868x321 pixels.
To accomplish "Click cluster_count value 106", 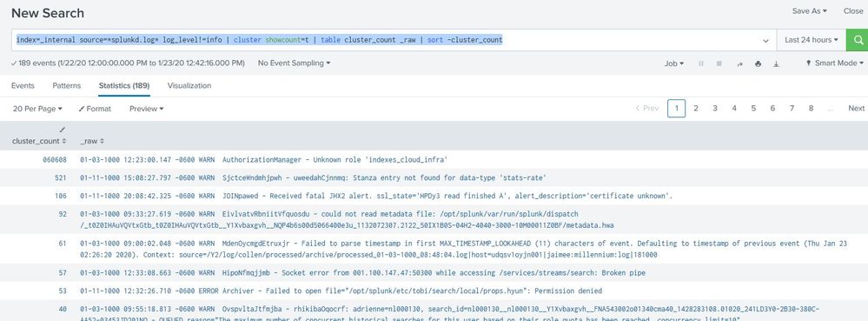I will click(x=60, y=196).
